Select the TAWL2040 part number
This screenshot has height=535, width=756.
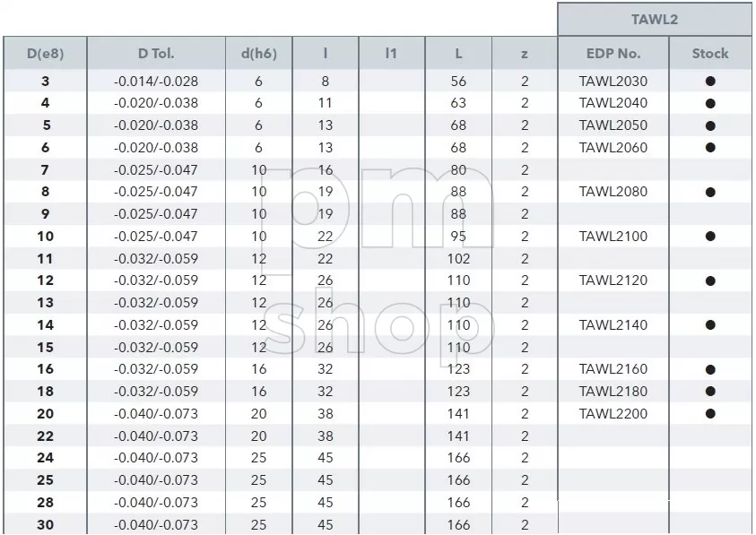tap(613, 103)
